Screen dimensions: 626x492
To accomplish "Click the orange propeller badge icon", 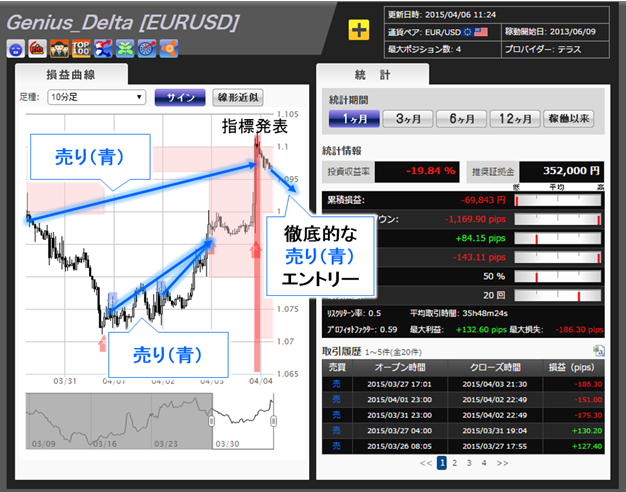I will click(169, 49).
